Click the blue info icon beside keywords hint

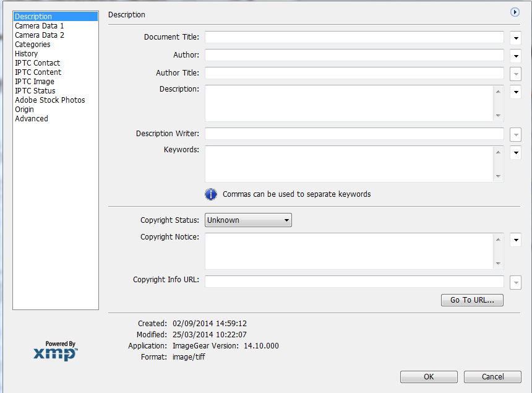point(211,194)
